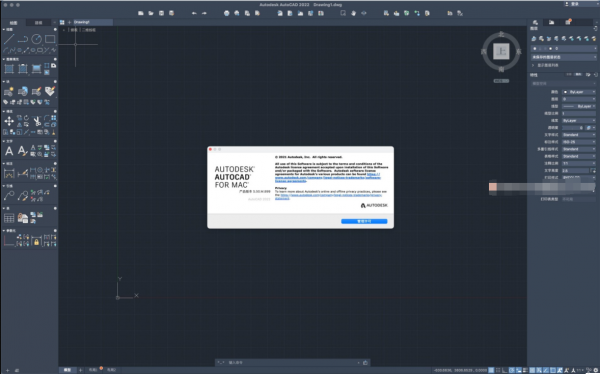Click North on the ViewCube compass
This screenshot has height=374, width=600.
tap(501, 34)
